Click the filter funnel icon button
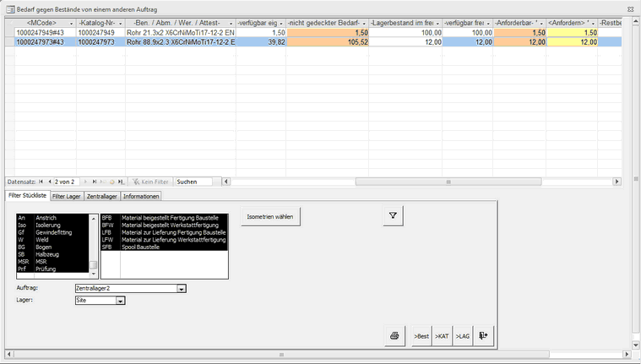 (393, 216)
